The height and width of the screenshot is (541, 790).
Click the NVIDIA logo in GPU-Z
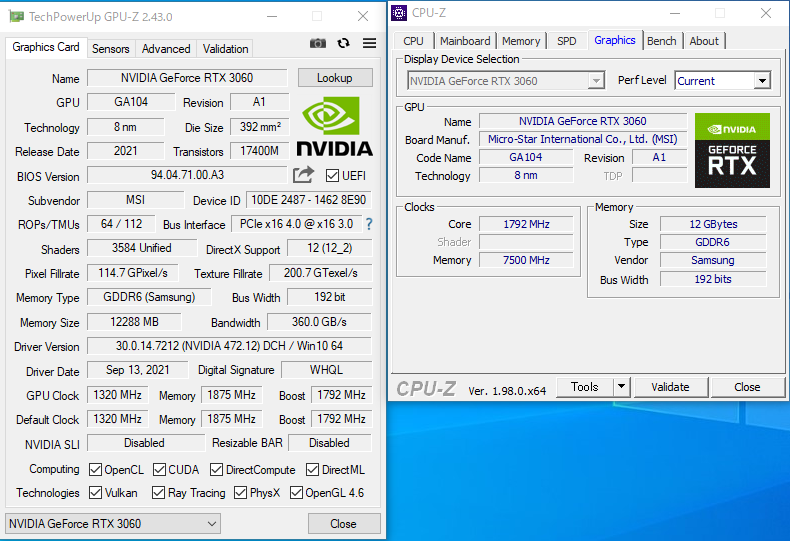335,126
